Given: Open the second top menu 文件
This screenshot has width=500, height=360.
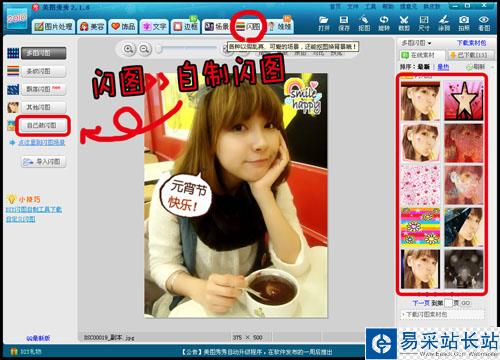Looking at the screenshot, I should click(353, 7).
